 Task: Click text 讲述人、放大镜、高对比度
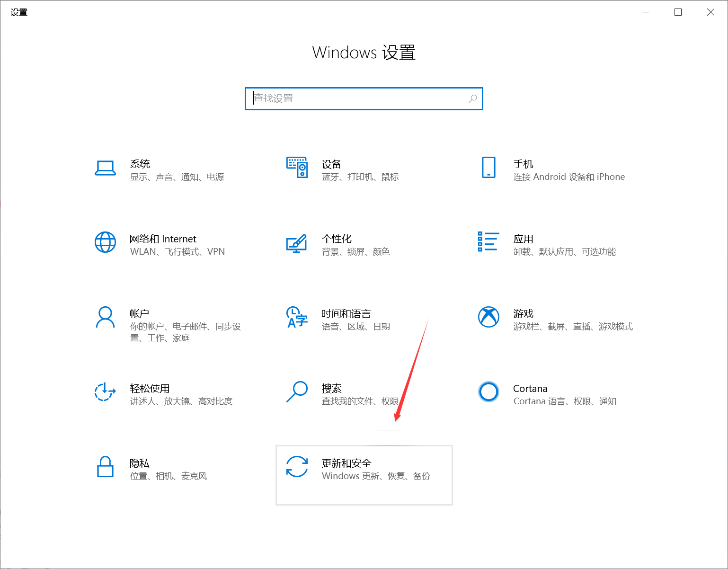(181, 401)
